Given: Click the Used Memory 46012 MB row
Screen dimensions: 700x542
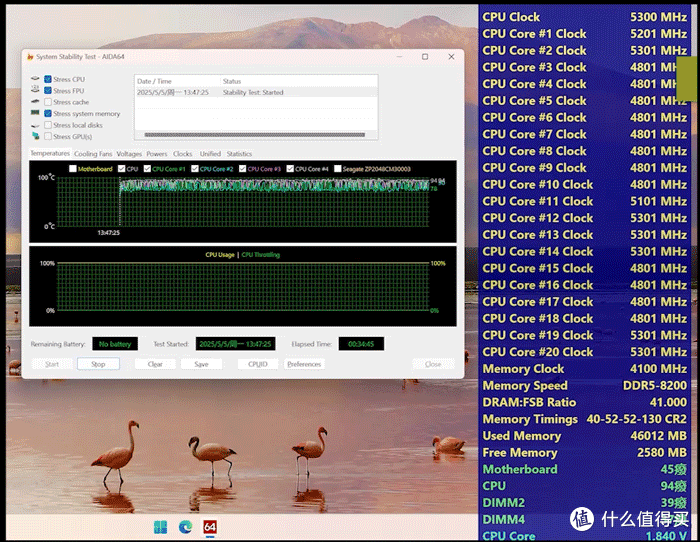Looking at the screenshot, I should coord(584,436).
